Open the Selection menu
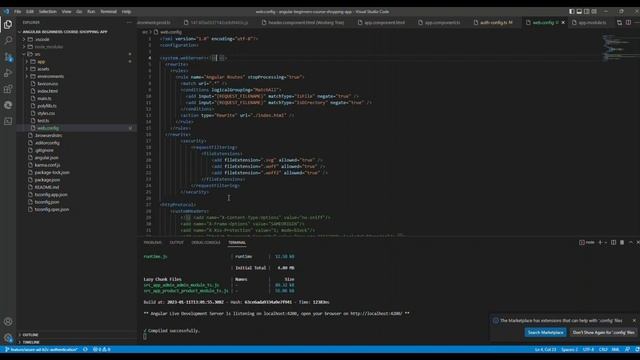 [x=48, y=11]
